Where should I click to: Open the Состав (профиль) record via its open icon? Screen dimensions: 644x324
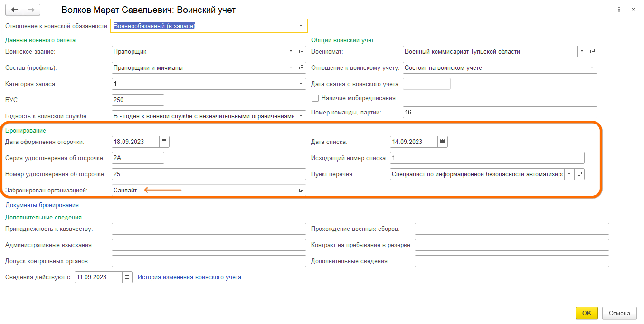point(302,67)
